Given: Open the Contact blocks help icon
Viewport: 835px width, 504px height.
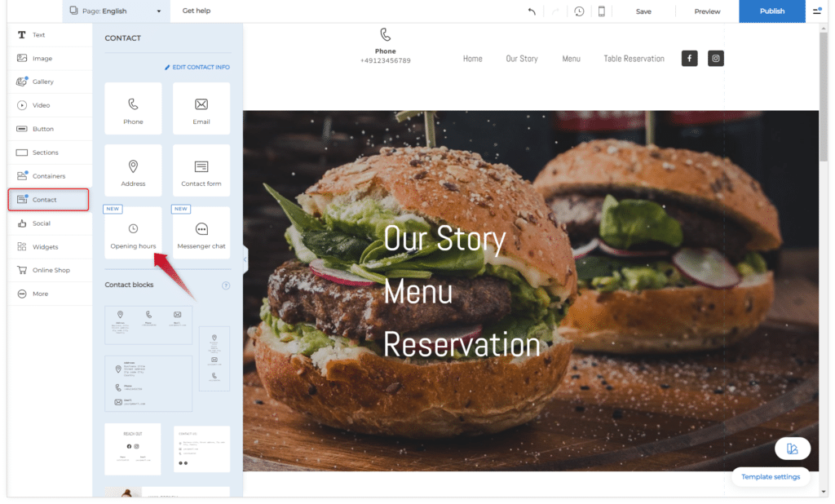Looking at the screenshot, I should [226, 285].
